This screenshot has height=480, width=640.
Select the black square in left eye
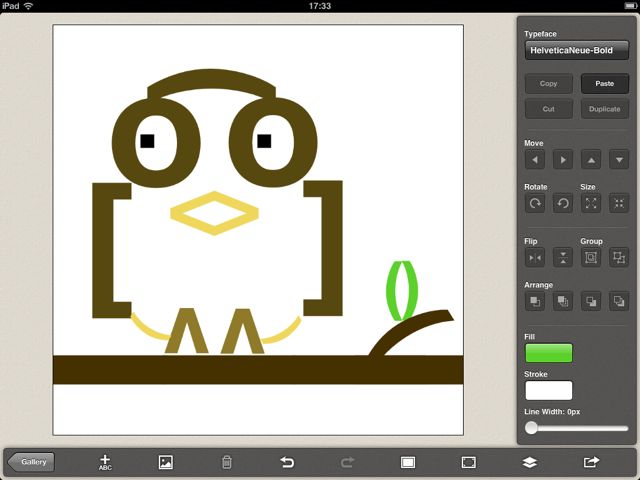tap(147, 141)
